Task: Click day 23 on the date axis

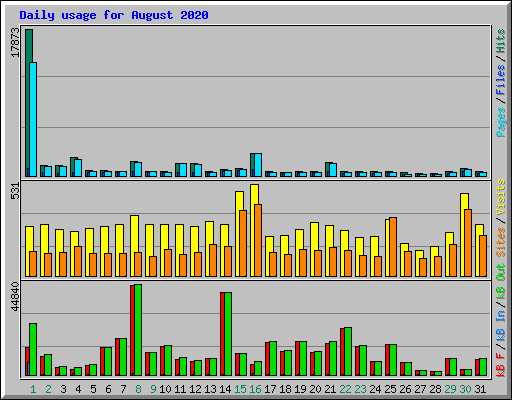Action: [x=360, y=389]
